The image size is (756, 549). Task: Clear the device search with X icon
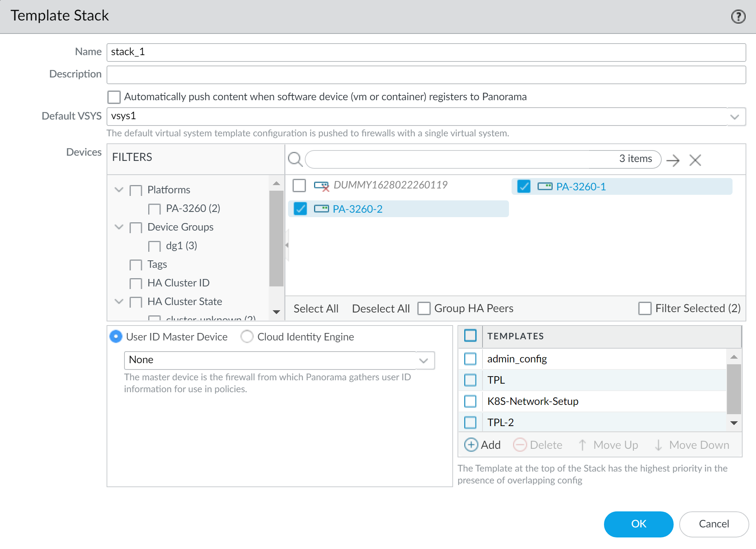695,160
